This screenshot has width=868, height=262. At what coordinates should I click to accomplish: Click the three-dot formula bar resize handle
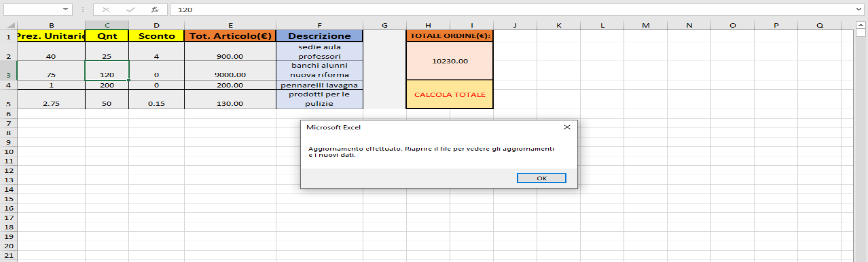83,9
